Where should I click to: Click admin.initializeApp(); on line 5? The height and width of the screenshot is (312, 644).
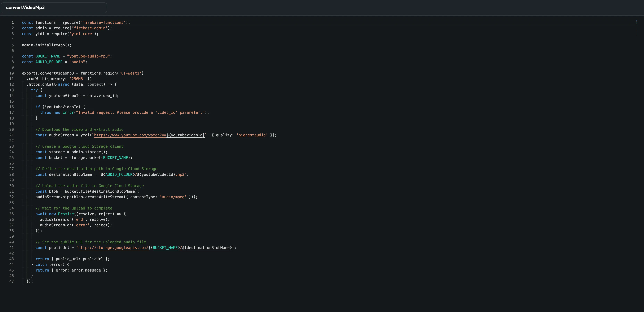[47, 45]
